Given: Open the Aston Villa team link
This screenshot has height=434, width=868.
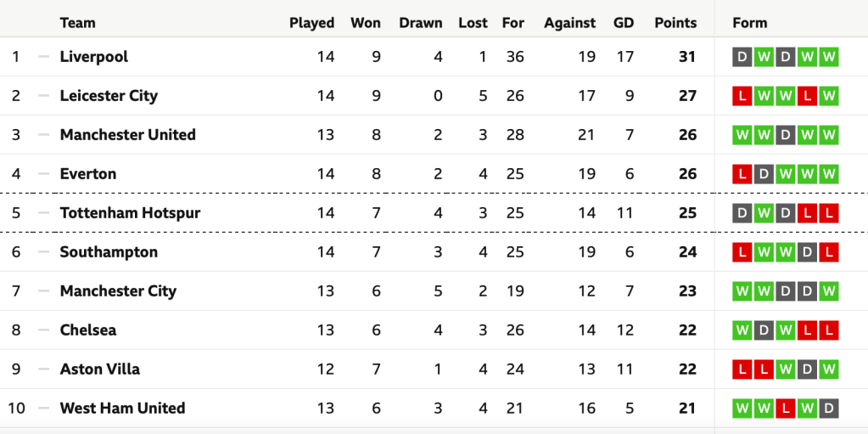Looking at the screenshot, I should click(x=99, y=369).
